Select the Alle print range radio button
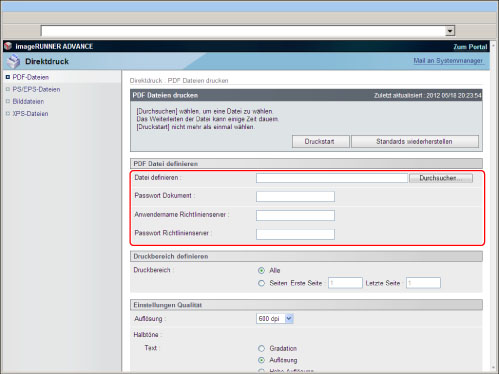This screenshot has width=499, height=374. (261, 270)
